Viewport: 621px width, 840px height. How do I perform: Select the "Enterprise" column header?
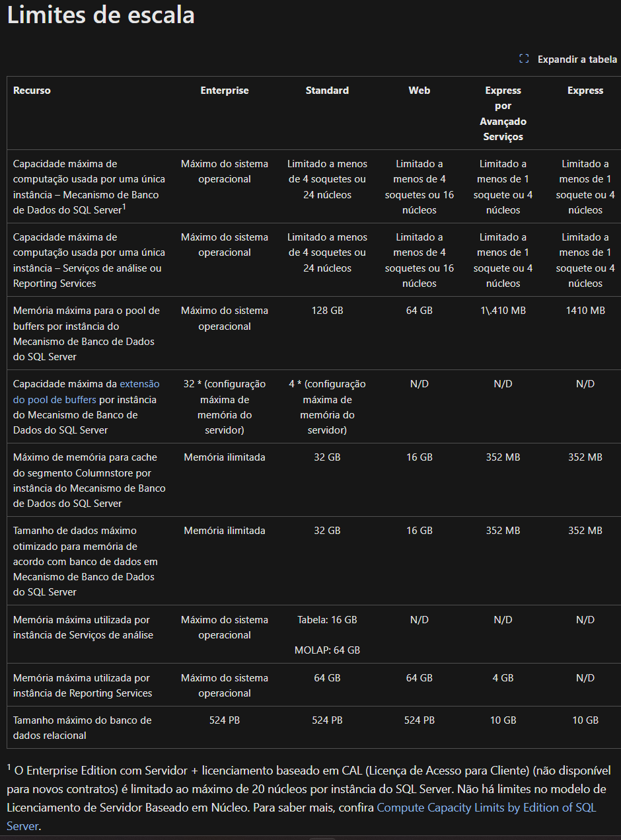coord(225,91)
